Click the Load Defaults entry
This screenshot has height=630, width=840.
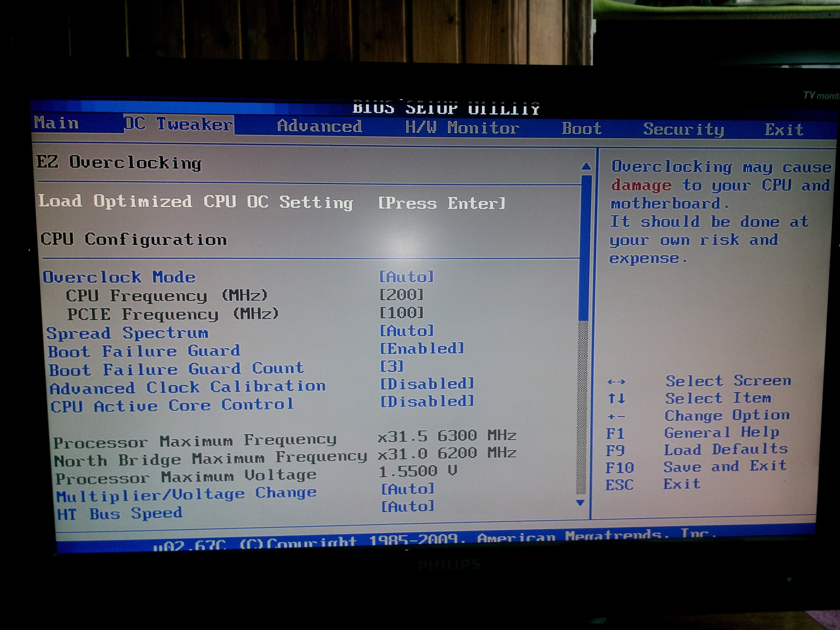tap(726, 449)
